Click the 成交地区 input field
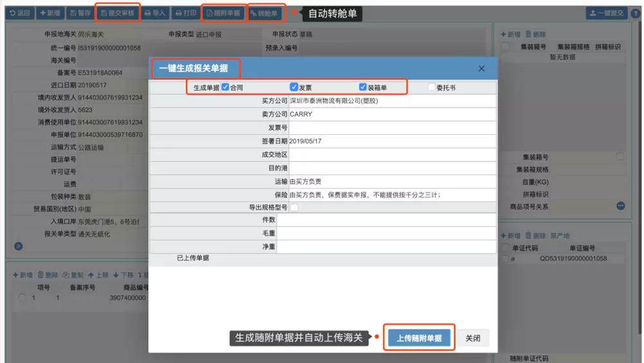Viewport: 644px width, 363px height. click(x=392, y=155)
